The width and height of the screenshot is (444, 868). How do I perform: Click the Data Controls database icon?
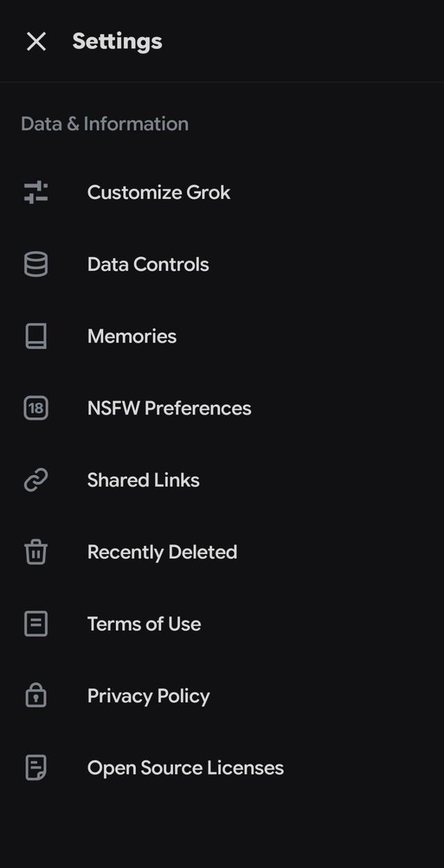(x=35, y=264)
